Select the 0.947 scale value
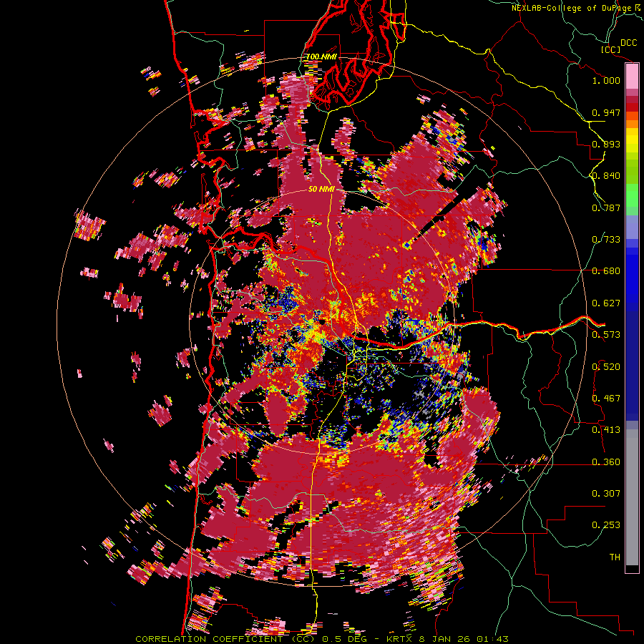This screenshot has width=644, height=644. [x=606, y=112]
